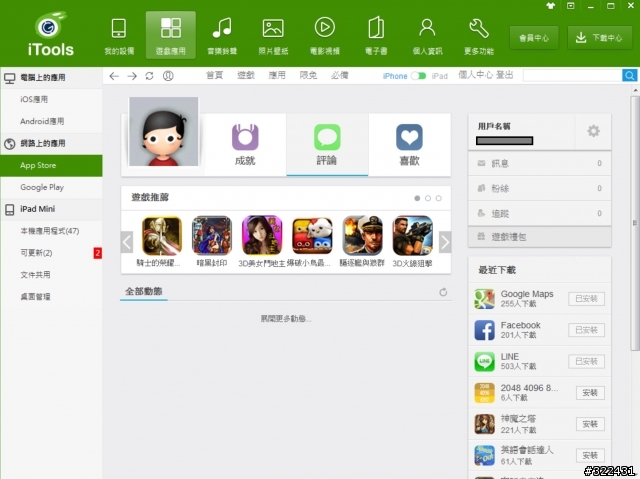Install the 神魔之塔 app

click(x=590, y=424)
